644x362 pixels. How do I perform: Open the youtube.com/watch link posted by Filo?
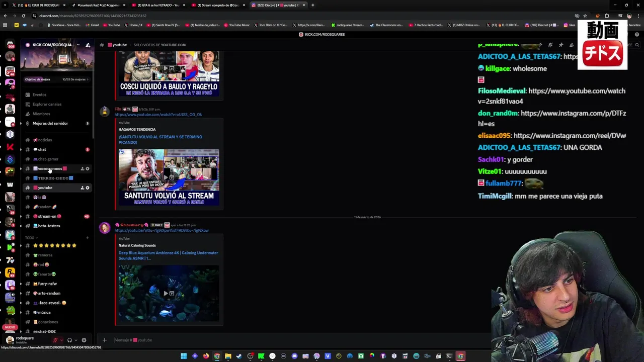158,114
